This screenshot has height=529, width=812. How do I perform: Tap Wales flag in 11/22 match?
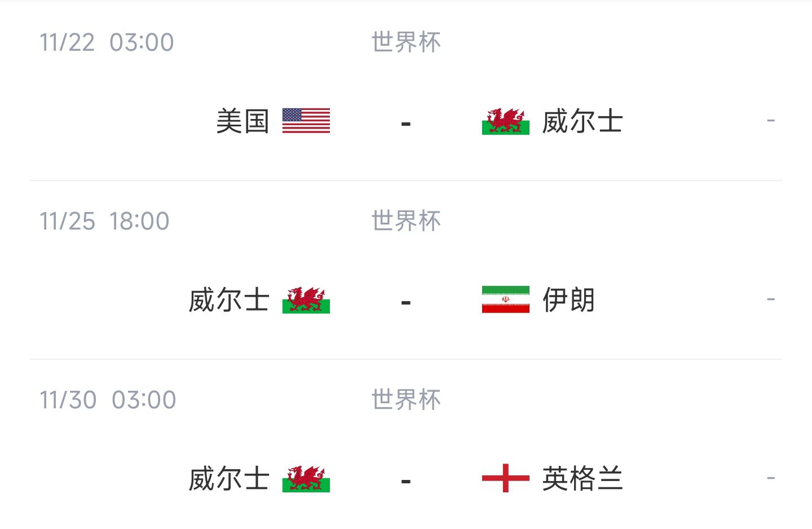(x=506, y=121)
